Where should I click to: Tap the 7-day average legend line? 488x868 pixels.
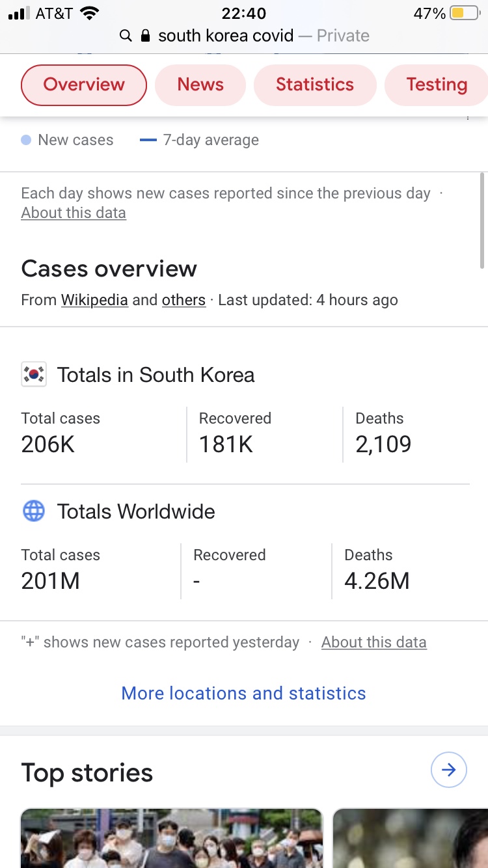click(148, 140)
